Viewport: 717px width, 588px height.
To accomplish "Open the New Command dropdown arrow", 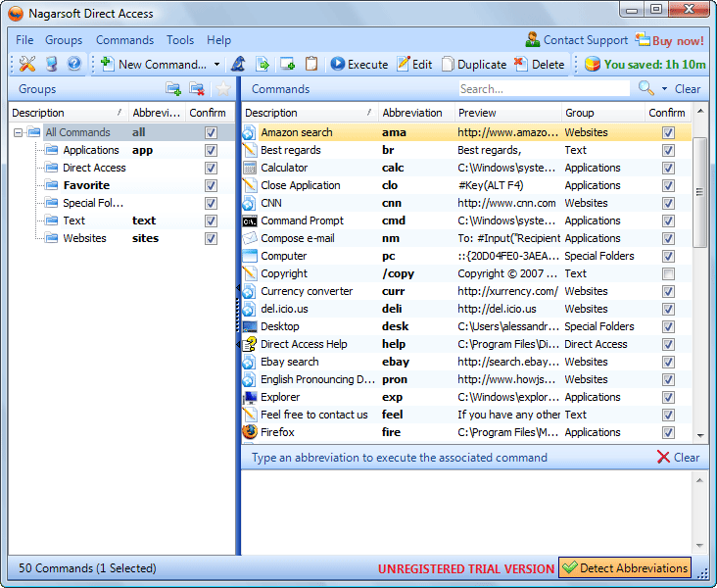I will (x=216, y=65).
